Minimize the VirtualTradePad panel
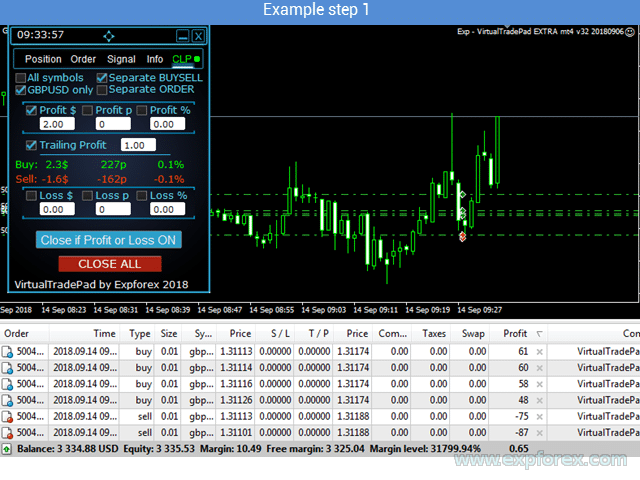The height and width of the screenshot is (480, 640). click(x=182, y=36)
